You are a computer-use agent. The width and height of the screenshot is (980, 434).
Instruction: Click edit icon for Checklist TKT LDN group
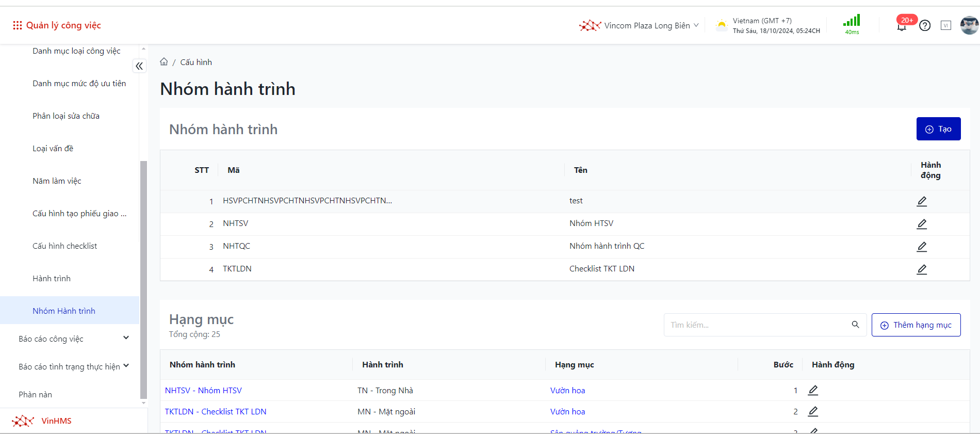921,269
